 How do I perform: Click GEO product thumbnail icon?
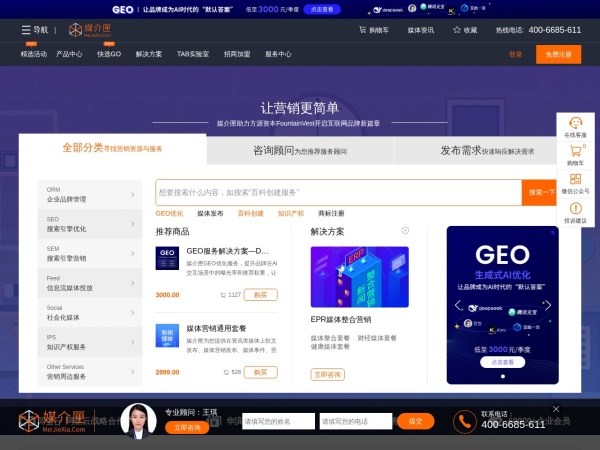coord(167,258)
